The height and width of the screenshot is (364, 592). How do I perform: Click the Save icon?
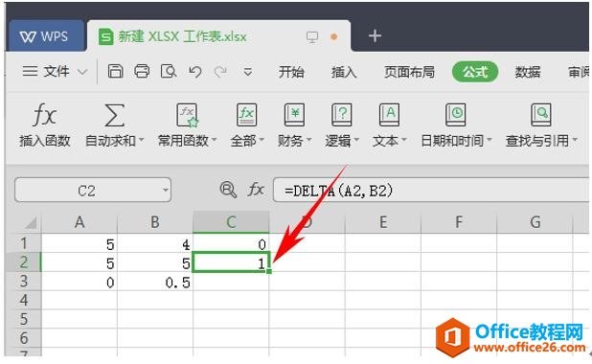[x=115, y=71]
